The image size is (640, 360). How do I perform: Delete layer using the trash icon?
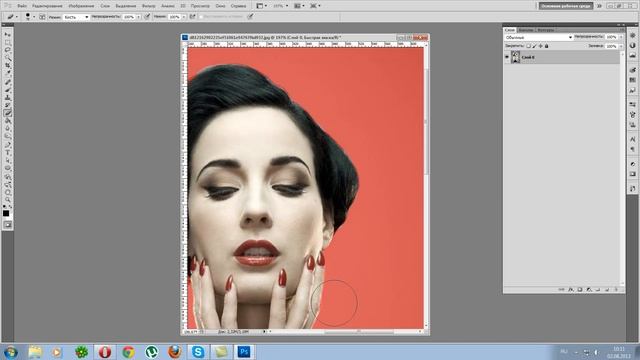616,289
